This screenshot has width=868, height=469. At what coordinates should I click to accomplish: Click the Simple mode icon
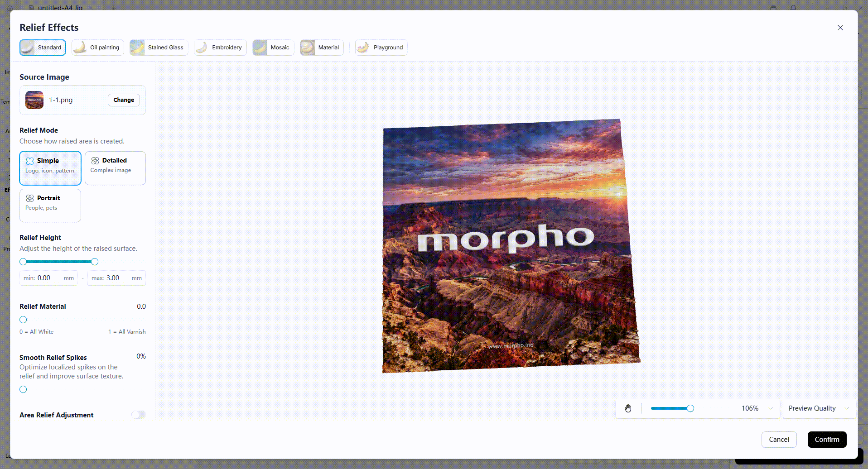30,161
